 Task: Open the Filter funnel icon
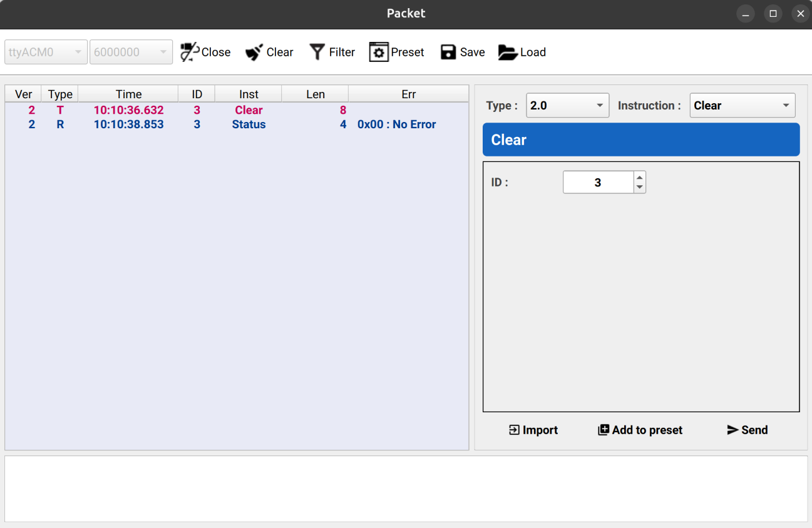[317, 52]
